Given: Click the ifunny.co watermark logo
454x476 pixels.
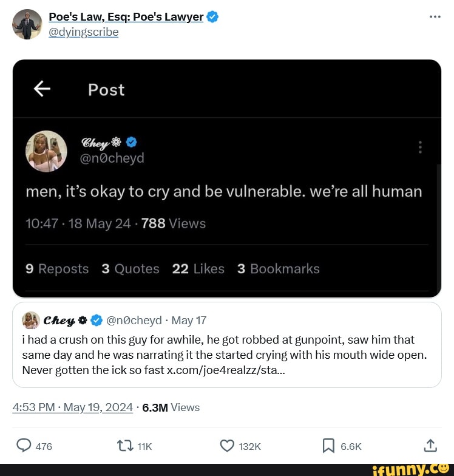Looking at the screenshot, I should (x=409, y=469).
